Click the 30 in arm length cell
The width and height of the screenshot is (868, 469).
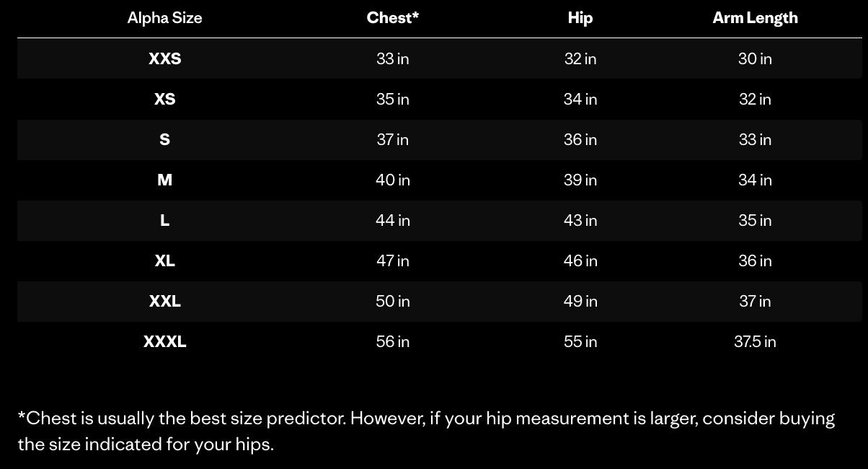755,58
